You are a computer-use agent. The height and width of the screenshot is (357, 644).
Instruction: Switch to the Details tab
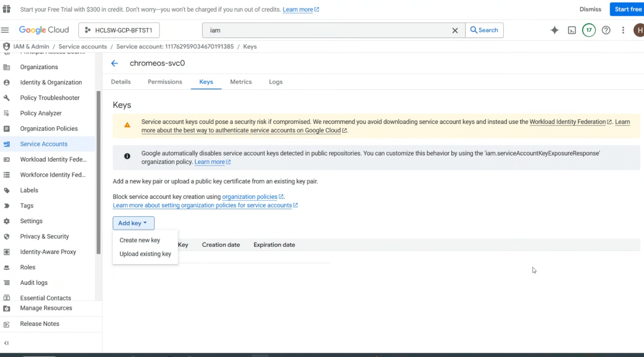pyautogui.click(x=121, y=82)
